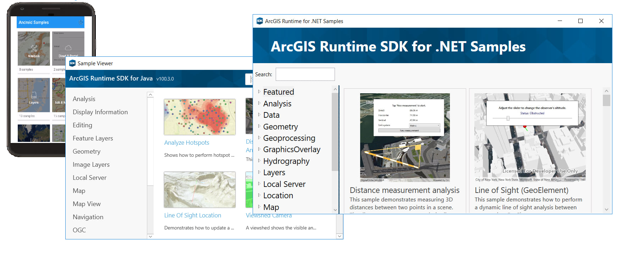This screenshot has width=644, height=266.
Task: Open the Feature Layers category
Action: [93, 138]
